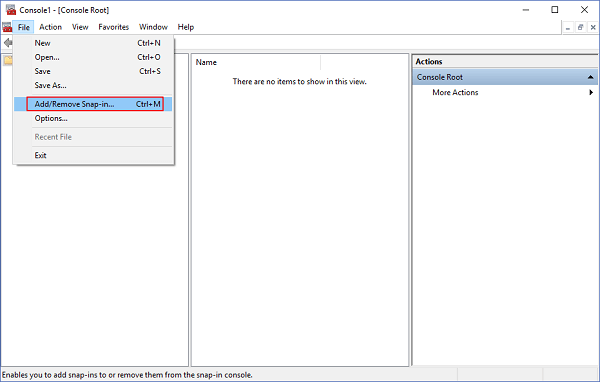
Task: Click More Actions in the Actions pane
Action: coord(455,93)
